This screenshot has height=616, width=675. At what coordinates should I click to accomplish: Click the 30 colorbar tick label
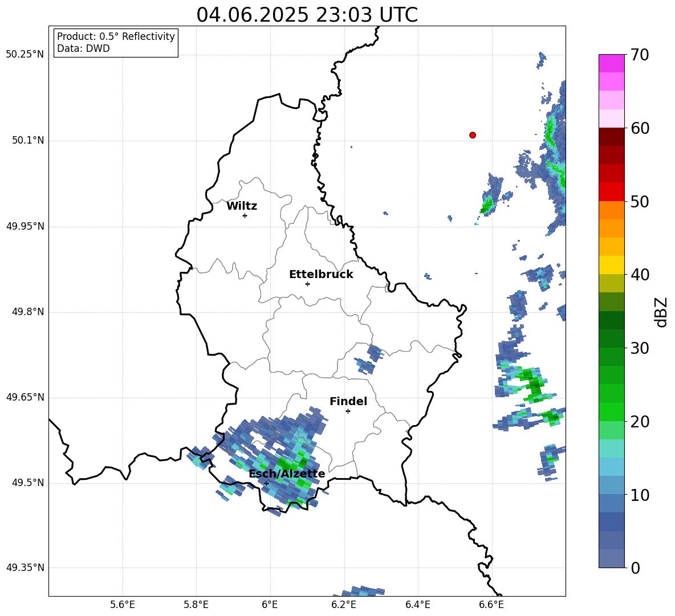point(640,348)
